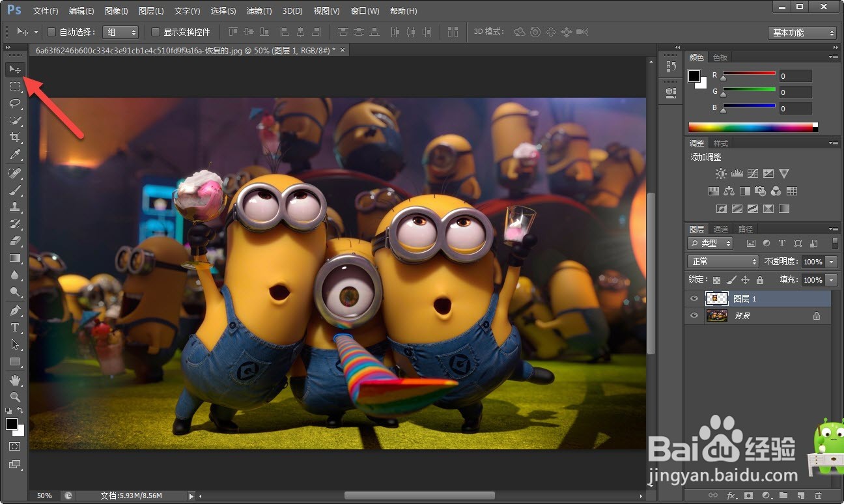Select the Pen tool
844x504 pixels.
(15, 311)
